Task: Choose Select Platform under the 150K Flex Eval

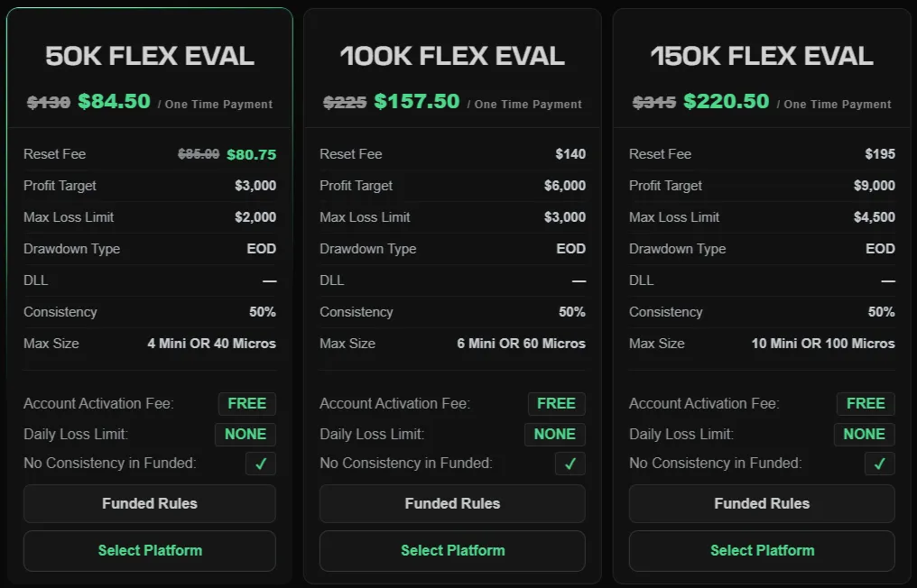Action: (762, 551)
